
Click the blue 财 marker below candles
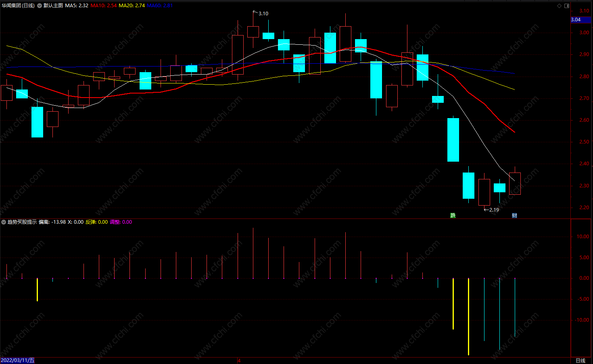(514, 215)
